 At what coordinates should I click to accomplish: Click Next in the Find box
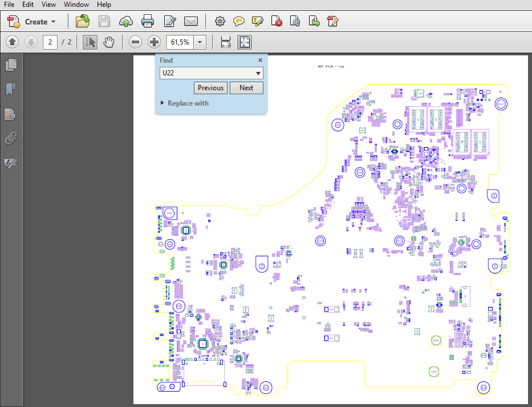tap(246, 88)
